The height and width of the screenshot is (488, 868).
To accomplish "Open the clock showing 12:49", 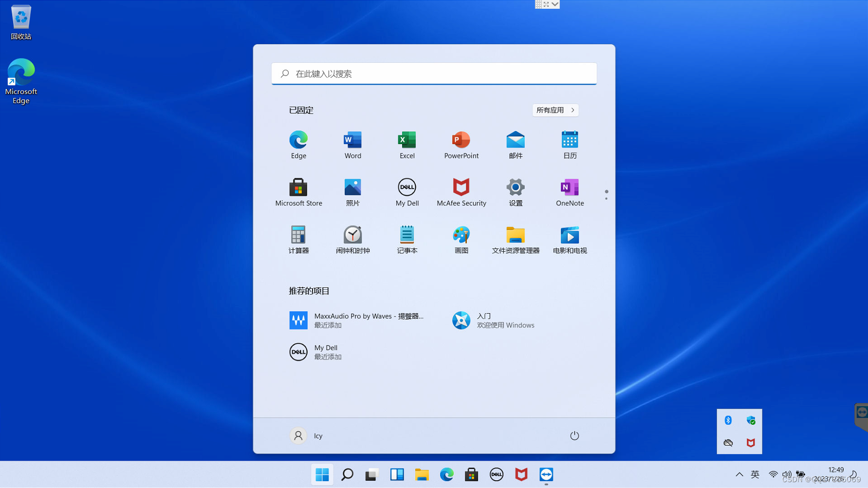I will [835, 470].
